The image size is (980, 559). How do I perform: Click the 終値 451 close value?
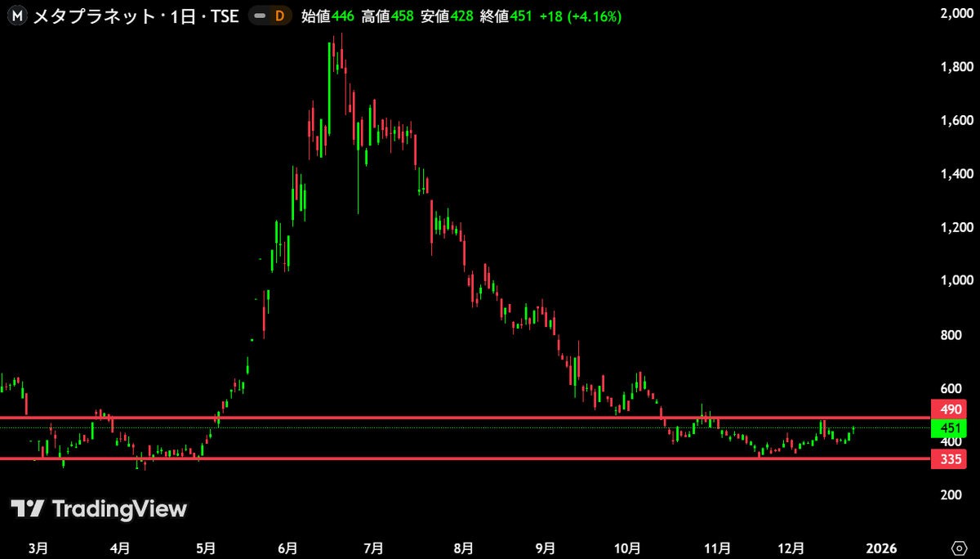pos(506,16)
